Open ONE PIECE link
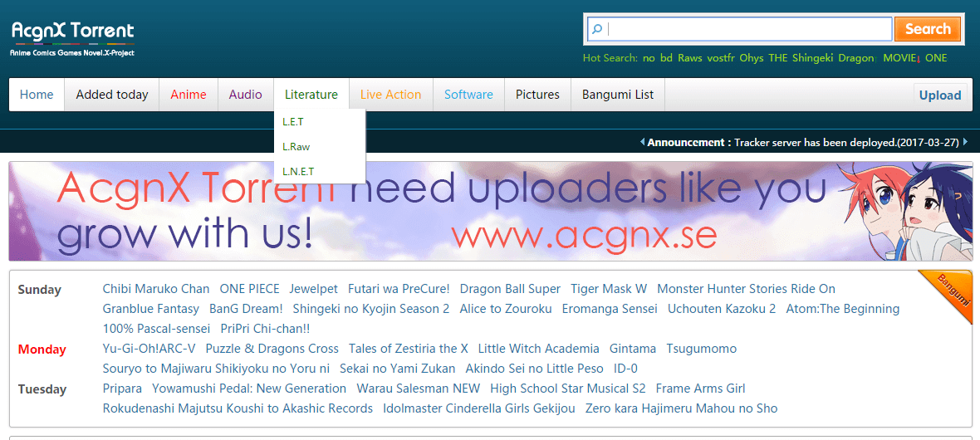 click(x=249, y=289)
